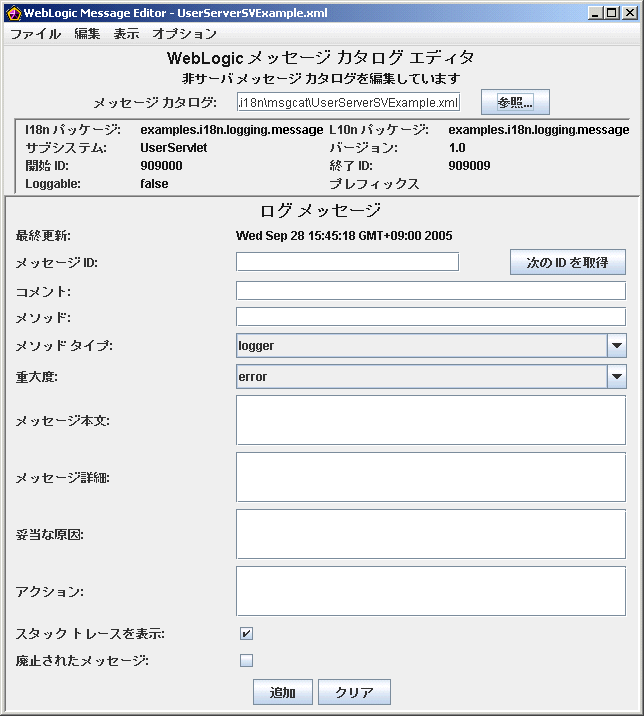Viewport: 644px width, 716px height.
Task: Open the 表示 menu
Action: (x=127, y=34)
